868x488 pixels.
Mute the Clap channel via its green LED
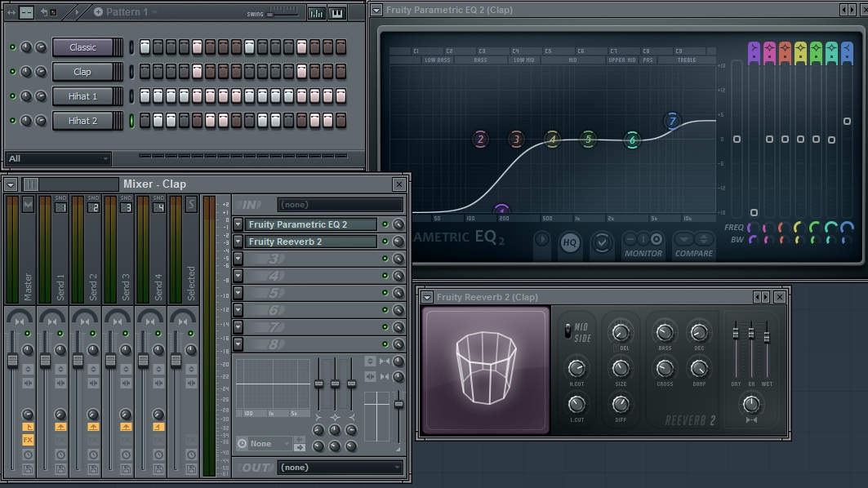click(x=12, y=72)
